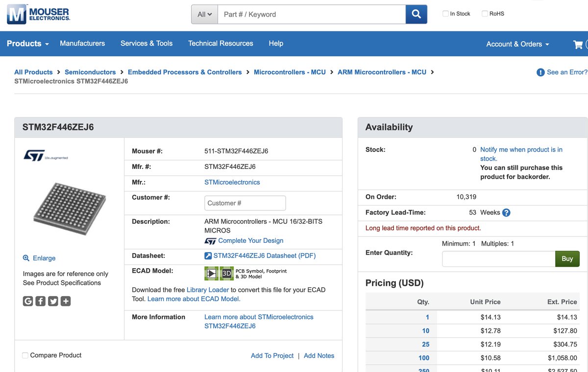Click the Buy button
588x372 pixels.
click(567, 259)
